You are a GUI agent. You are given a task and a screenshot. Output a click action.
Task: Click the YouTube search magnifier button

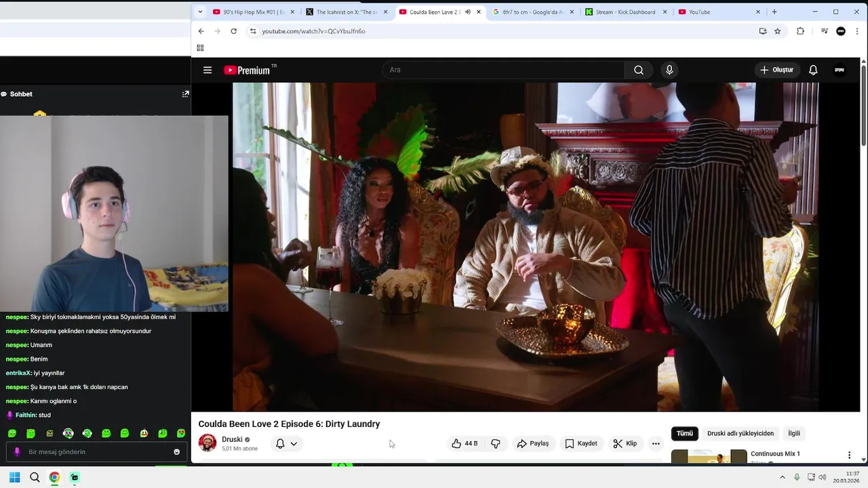pyautogui.click(x=639, y=70)
